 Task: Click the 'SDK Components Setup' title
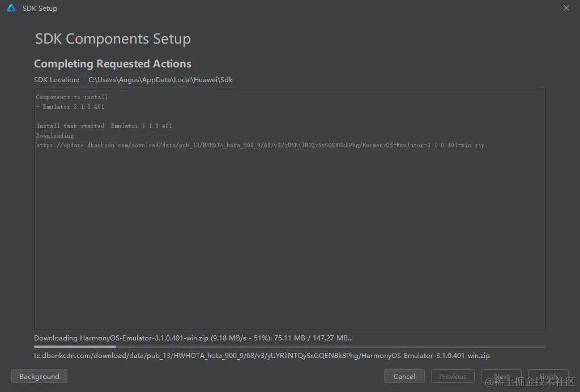point(113,39)
